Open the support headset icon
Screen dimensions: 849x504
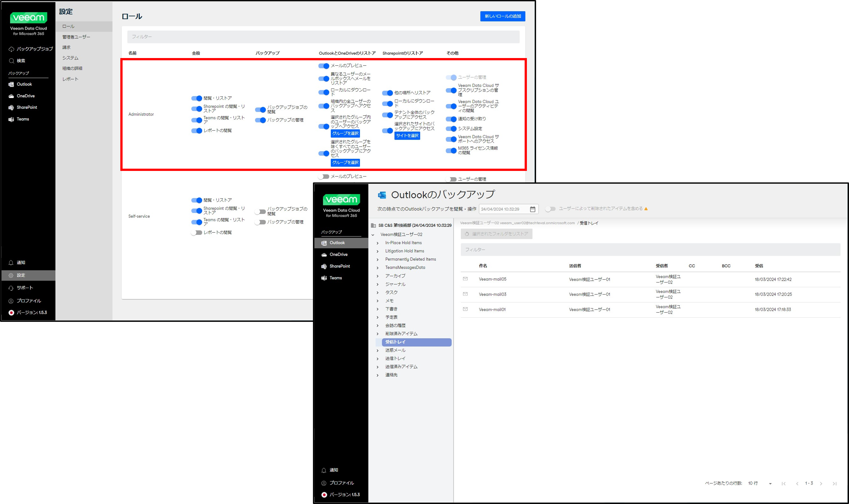coord(11,288)
